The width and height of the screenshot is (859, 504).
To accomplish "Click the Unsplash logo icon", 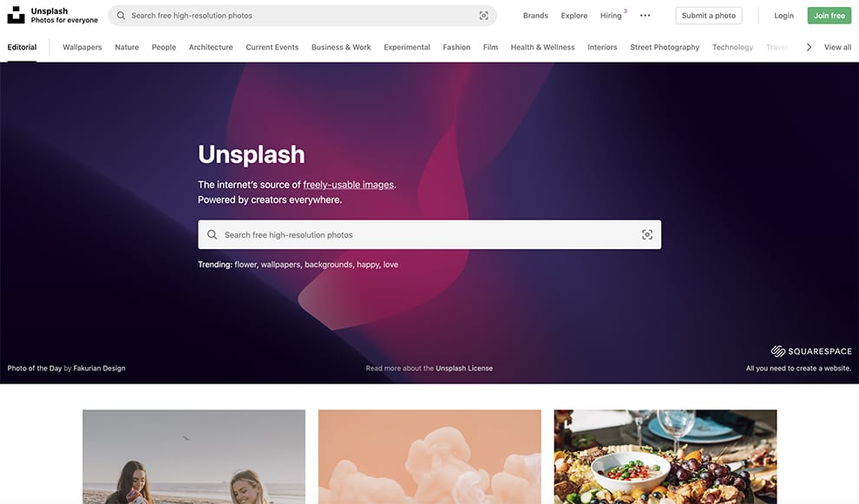I will [x=16, y=15].
